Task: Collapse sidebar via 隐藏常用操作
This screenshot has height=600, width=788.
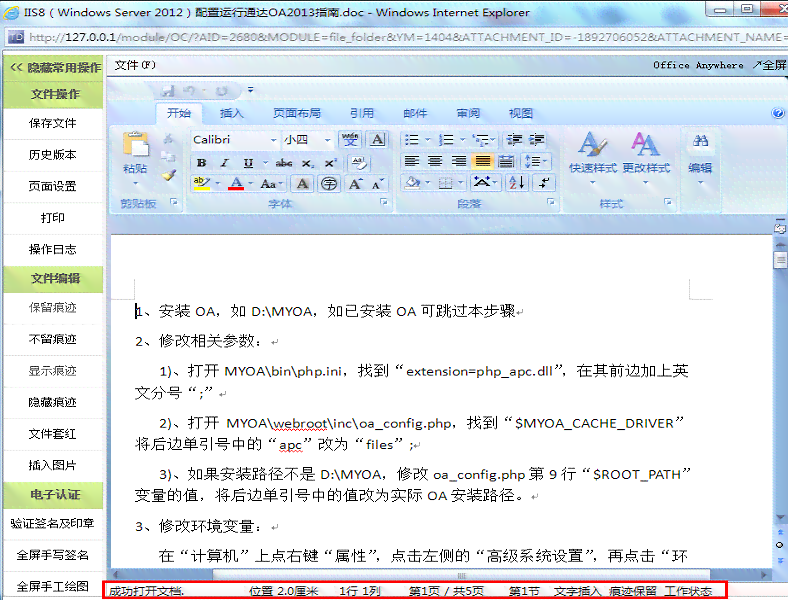Action: point(55,67)
